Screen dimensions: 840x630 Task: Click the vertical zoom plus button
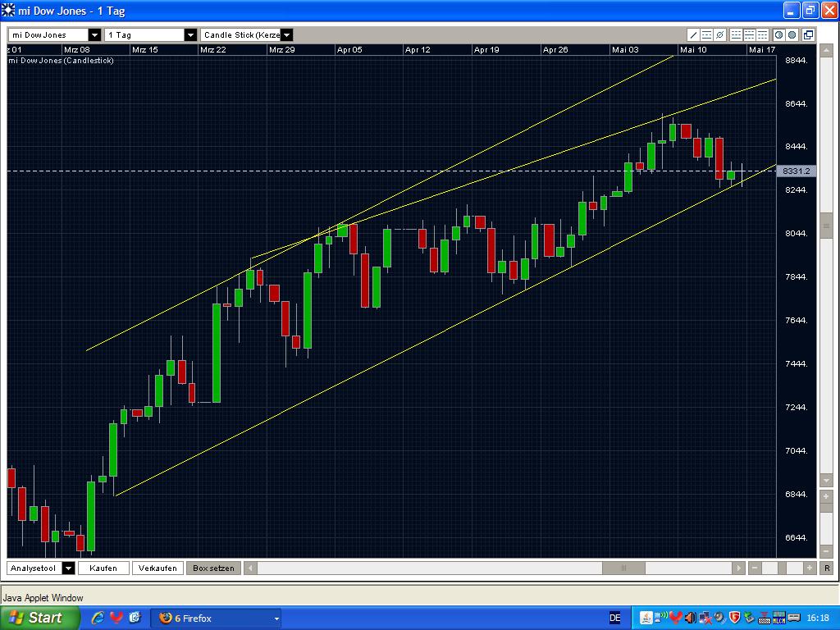(x=826, y=496)
